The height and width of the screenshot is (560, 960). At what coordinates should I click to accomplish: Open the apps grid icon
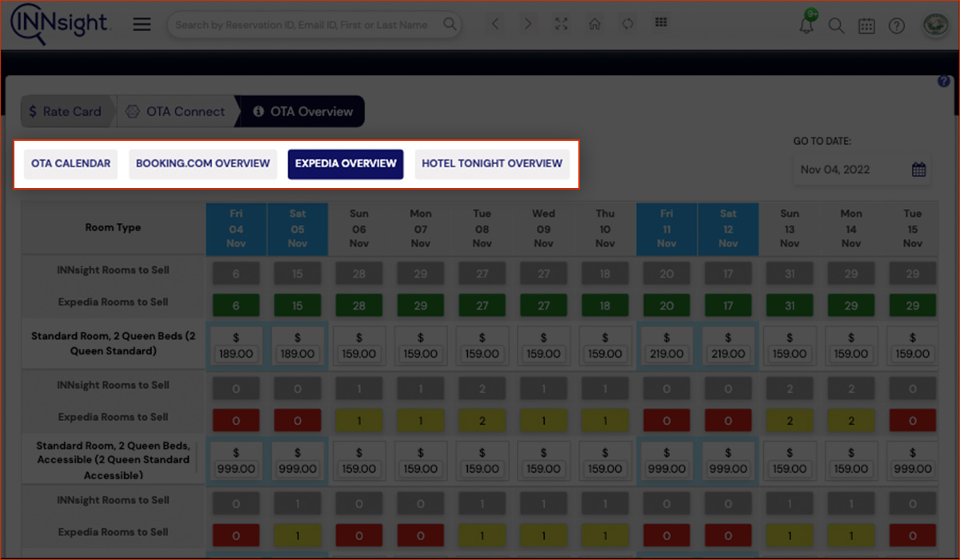661,22
